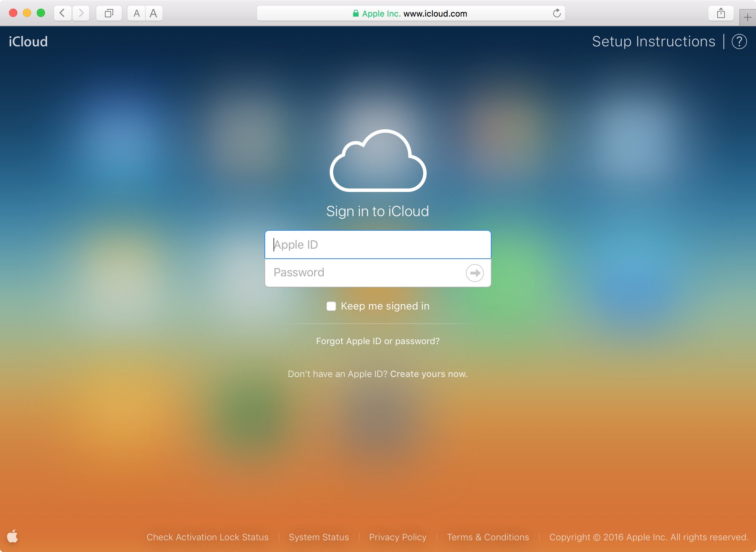Screen dimensions: 756x552
Task: Go back using Safari's back arrow
Action: tap(63, 13)
